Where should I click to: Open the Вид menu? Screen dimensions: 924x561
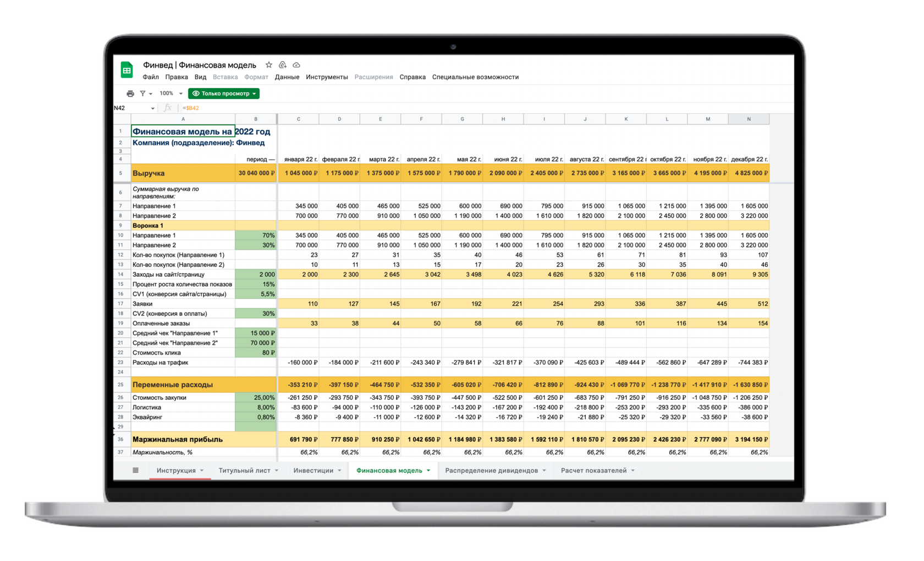[200, 77]
